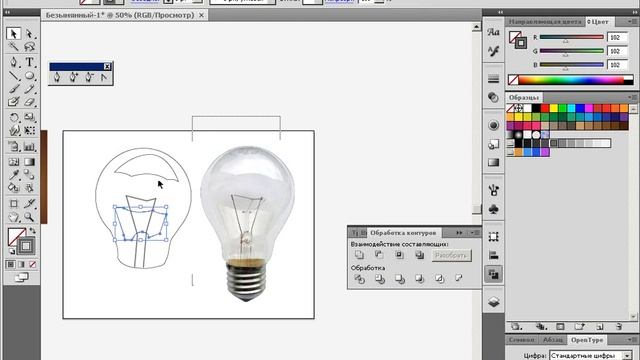The image size is (640, 360).
Task: Open Align panel icon in dock
Action: point(493,256)
